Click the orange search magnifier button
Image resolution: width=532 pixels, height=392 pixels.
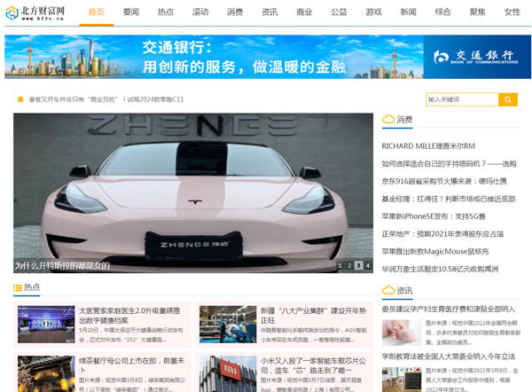pos(508,100)
